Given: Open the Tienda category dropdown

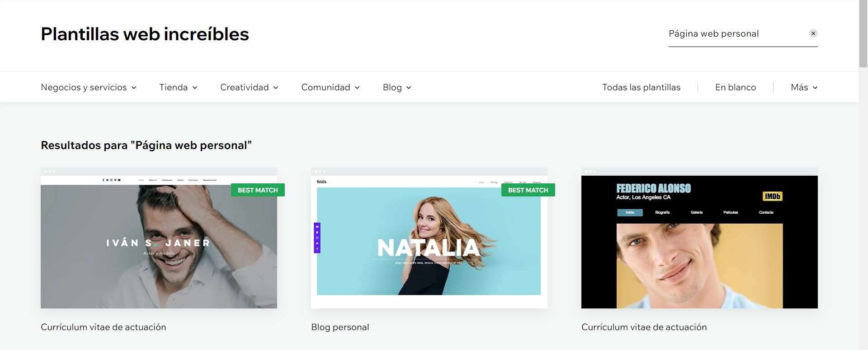Looking at the screenshot, I should 178,87.
